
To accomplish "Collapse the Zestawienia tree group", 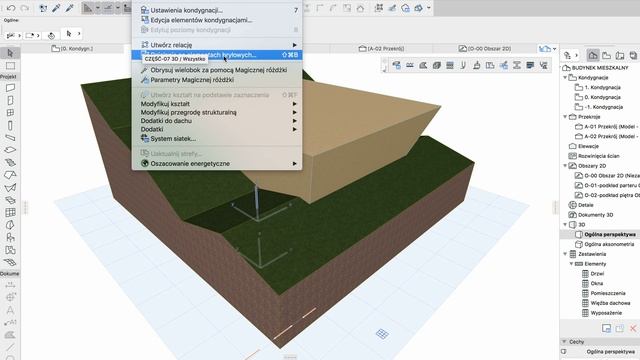I will point(565,254).
